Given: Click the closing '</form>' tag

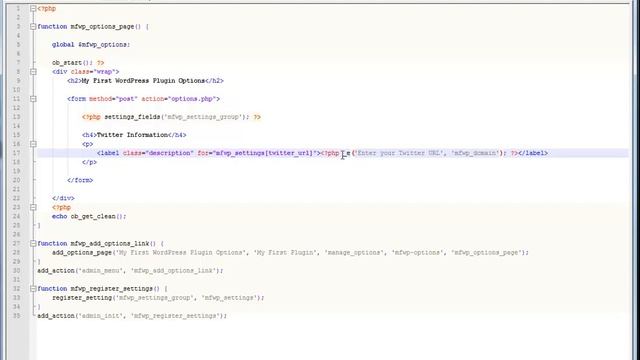Looking at the screenshot, I should point(80,180).
